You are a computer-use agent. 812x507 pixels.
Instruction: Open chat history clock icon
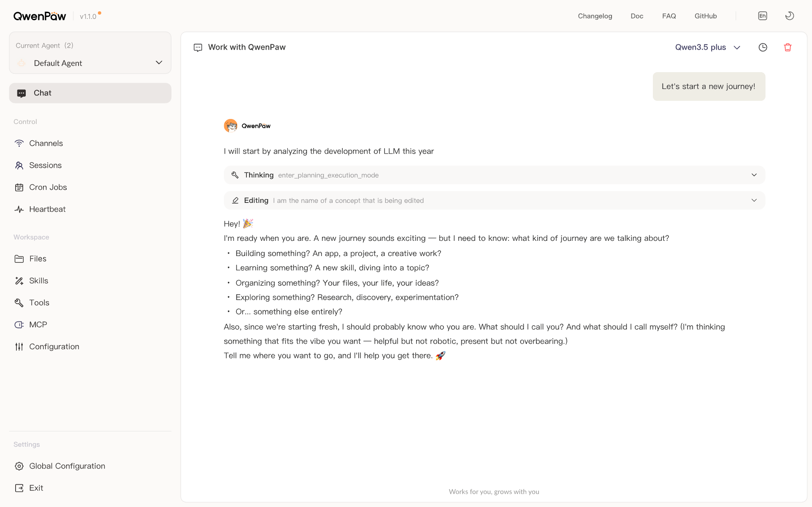763,47
